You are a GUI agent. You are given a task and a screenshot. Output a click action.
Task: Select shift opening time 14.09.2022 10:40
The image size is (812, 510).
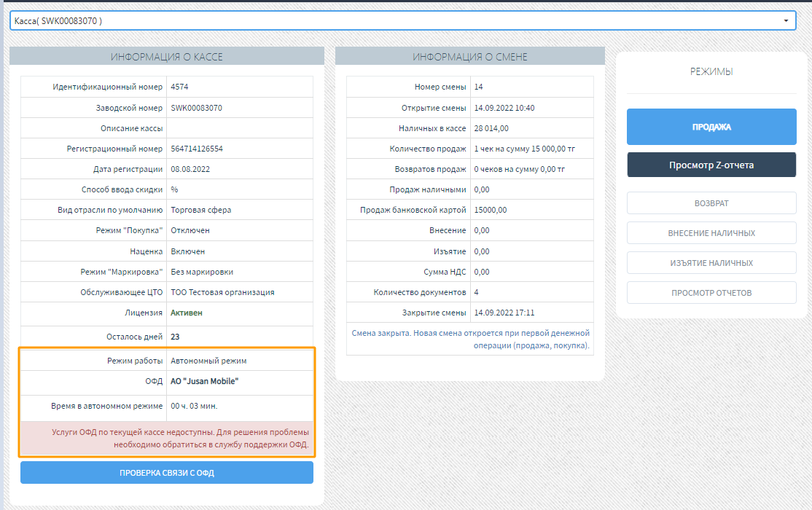(504, 109)
